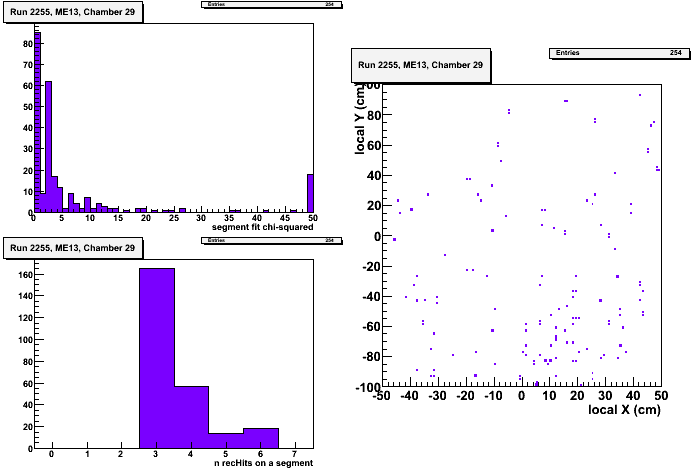Click the Entries stats box of the chi-squared histogram
Image resolution: width=696 pixels, height=472 pixels.
click(x=272, y=4)
